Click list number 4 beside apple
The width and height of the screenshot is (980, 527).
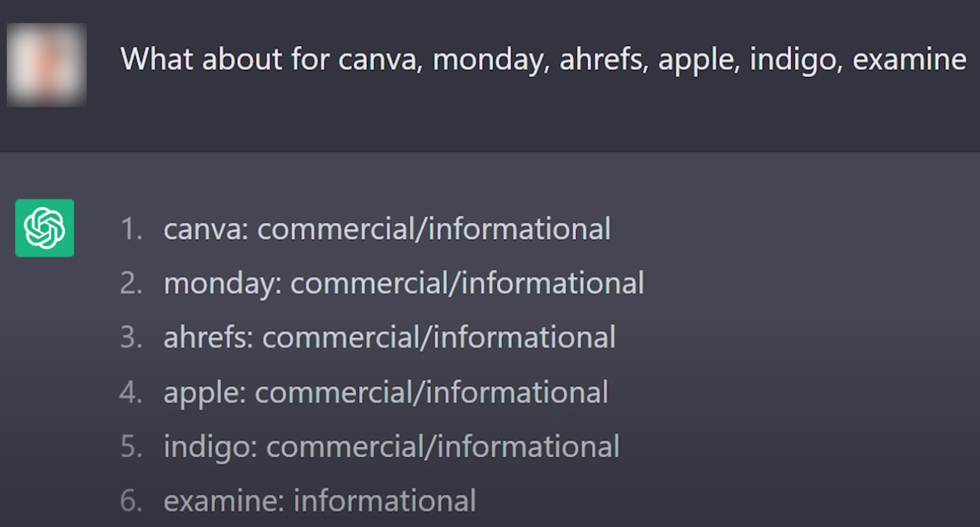pos(131,392)
